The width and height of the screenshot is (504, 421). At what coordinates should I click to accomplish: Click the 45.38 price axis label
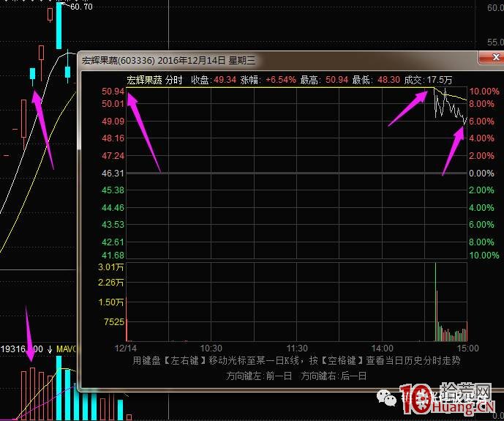pos(113,190)
